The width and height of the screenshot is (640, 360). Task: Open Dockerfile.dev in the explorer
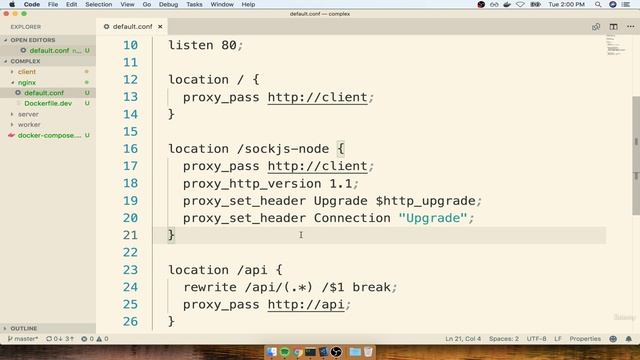click(48, 104)
